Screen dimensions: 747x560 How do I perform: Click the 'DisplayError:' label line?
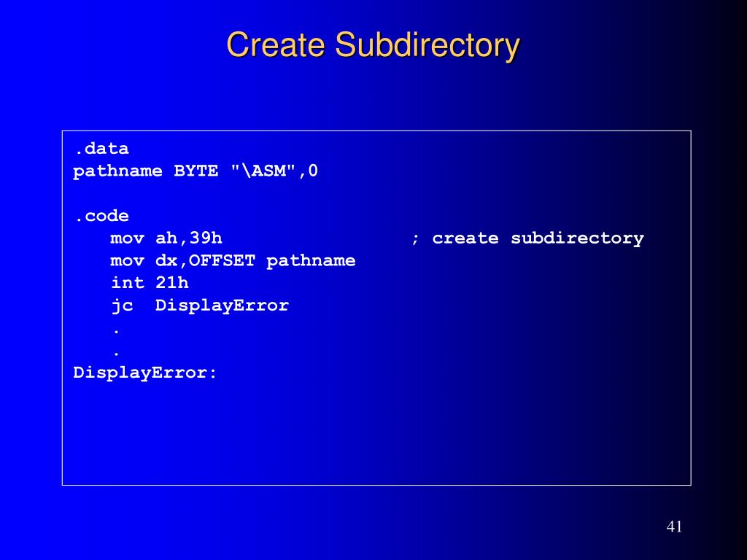coord(145,373)
